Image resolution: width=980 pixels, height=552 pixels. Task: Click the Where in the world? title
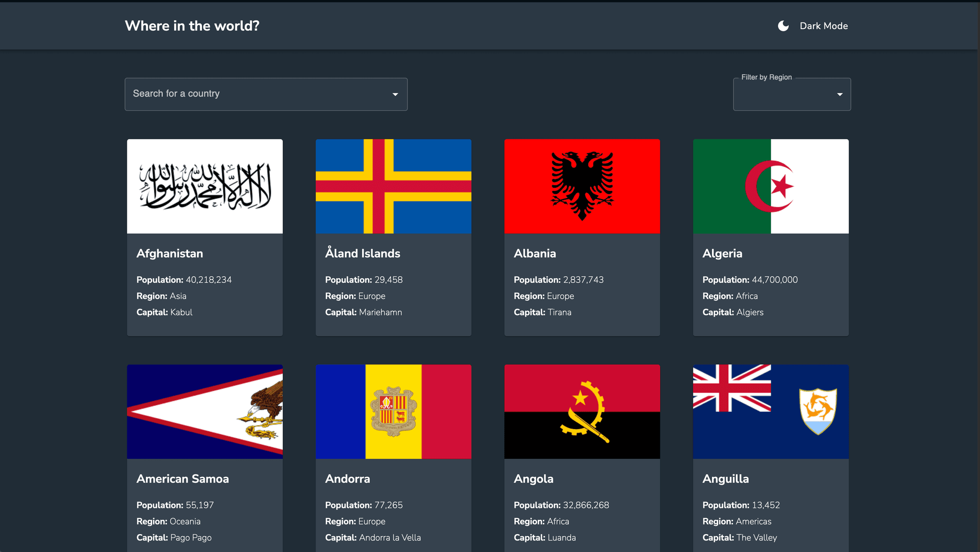[192, 26]
